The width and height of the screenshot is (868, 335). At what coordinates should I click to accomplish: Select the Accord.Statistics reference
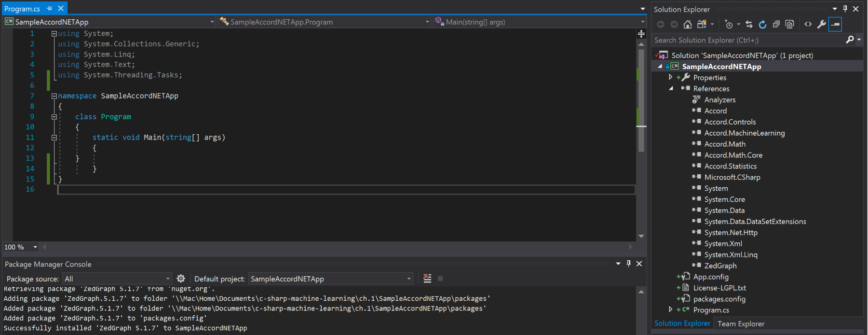pyautogui.click(x=730, y=167)
